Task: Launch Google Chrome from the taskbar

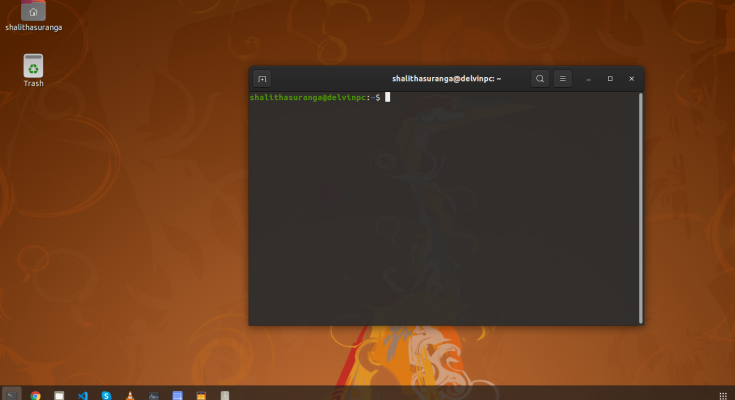Action: tap(35, 393)
